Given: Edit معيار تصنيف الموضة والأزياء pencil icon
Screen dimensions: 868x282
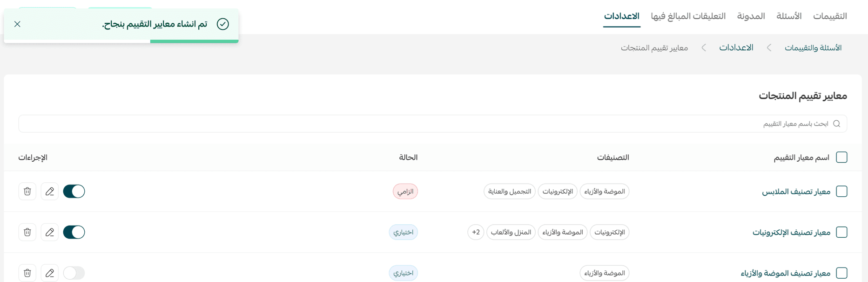Looking at the screenshot, I should click(50, 273).
